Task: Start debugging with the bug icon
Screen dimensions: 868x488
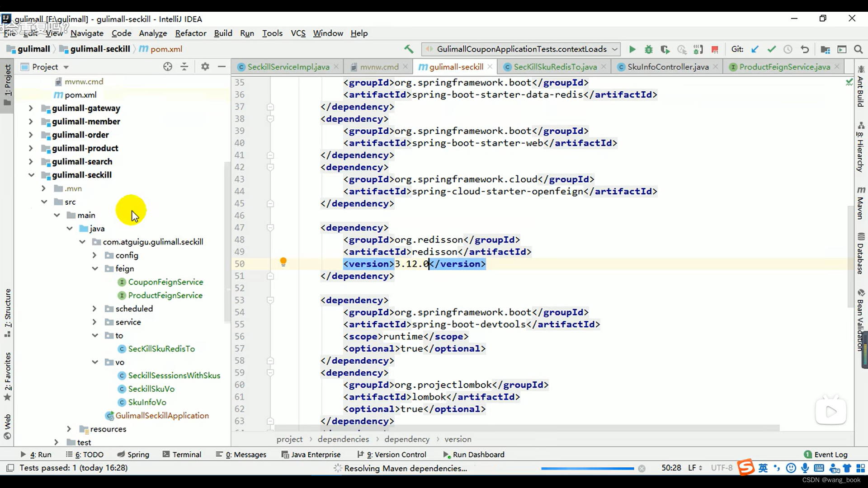Action: click(648, 49)
